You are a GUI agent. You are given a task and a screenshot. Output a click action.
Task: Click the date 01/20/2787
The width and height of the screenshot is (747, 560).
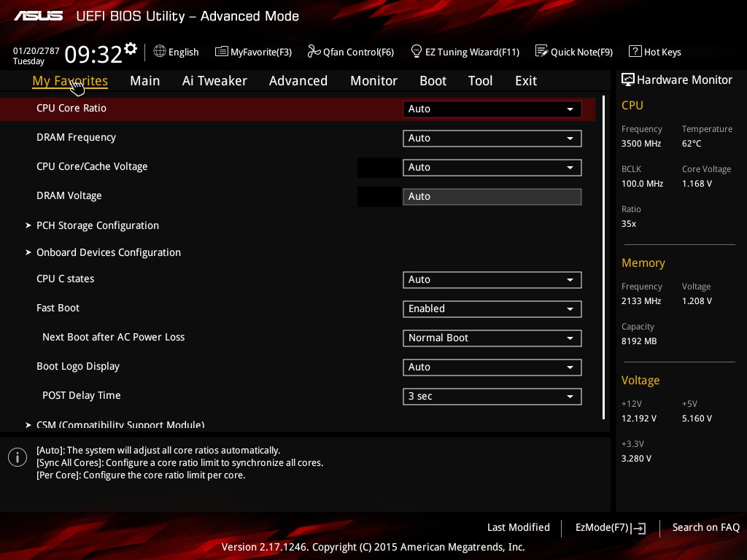(x=36, y=51)
